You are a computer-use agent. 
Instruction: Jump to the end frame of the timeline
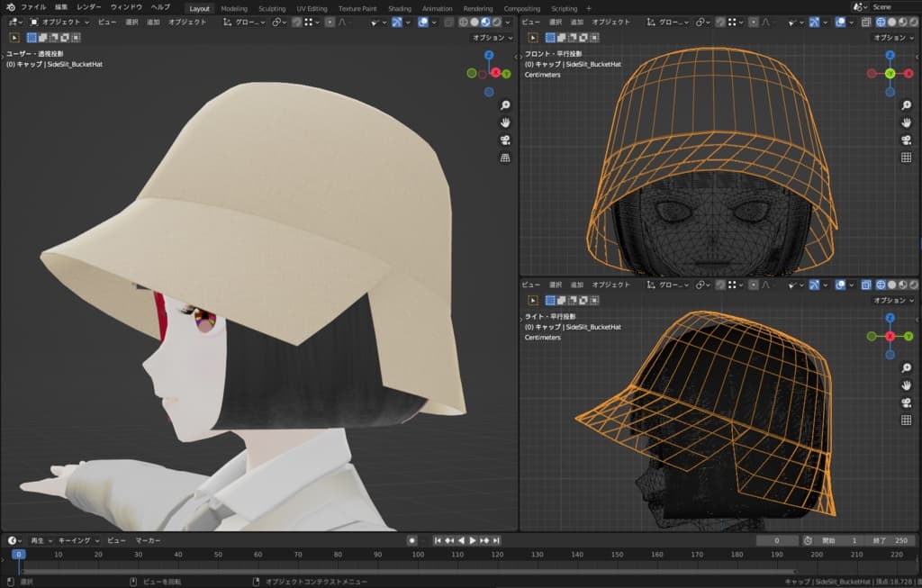498,540
